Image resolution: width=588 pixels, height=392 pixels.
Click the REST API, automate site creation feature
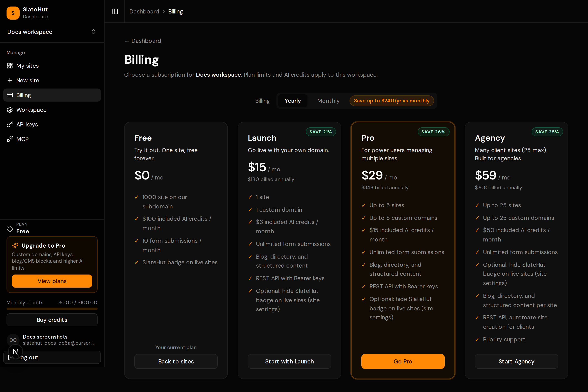click(x=515, y=322)
